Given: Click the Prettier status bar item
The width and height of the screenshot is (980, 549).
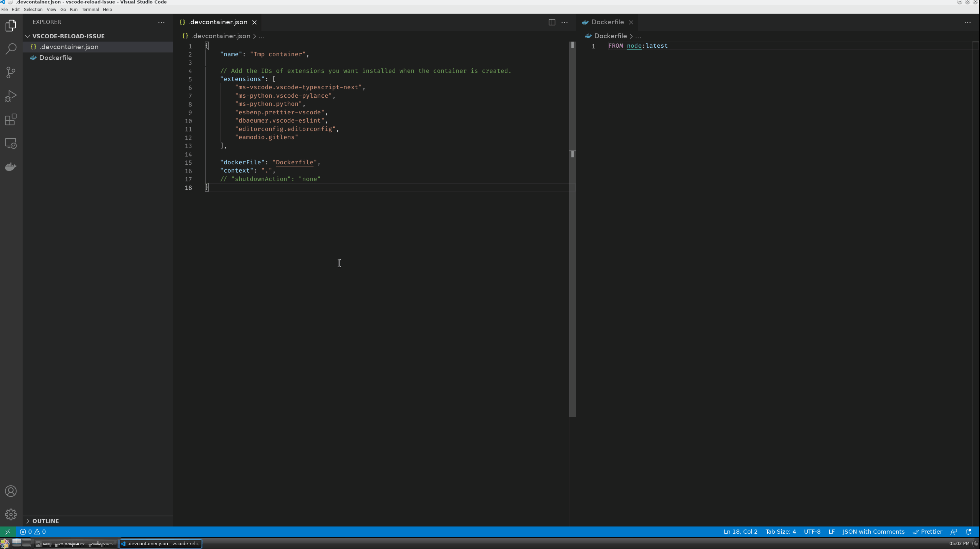Looking at the screenshot, I should click(x=927, y=532).
